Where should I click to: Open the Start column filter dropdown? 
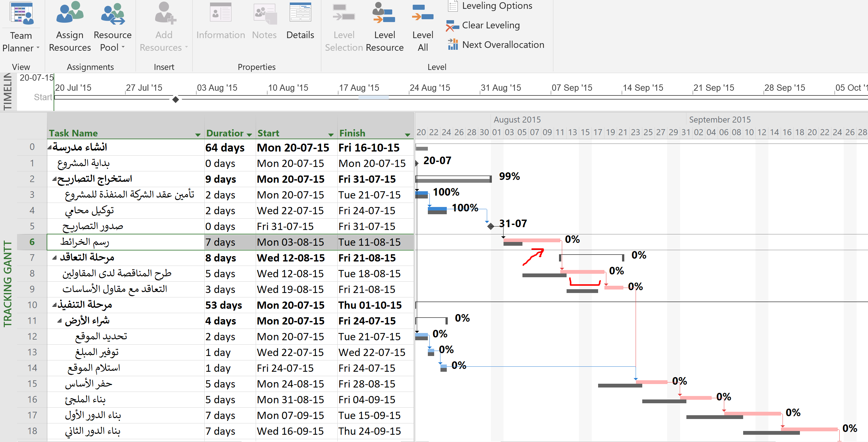[331, 135]
